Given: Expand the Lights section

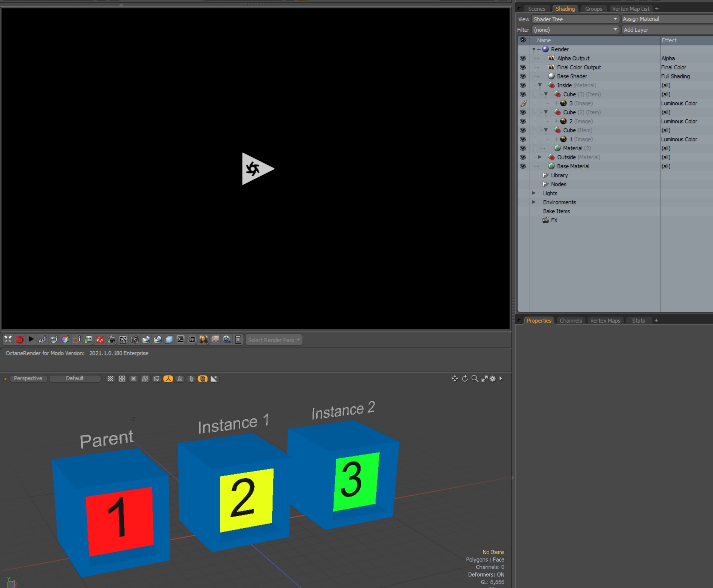Looking at the screenshot, I should [x=534, y=193].
